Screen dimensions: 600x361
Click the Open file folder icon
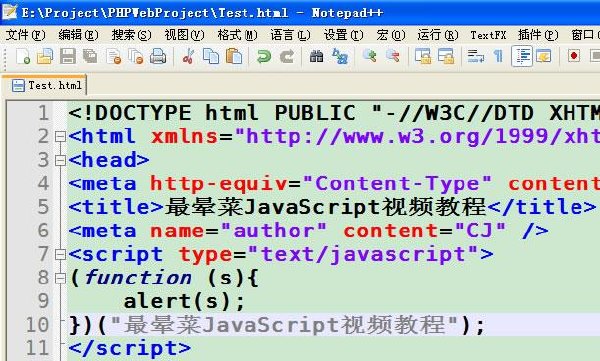45,56
